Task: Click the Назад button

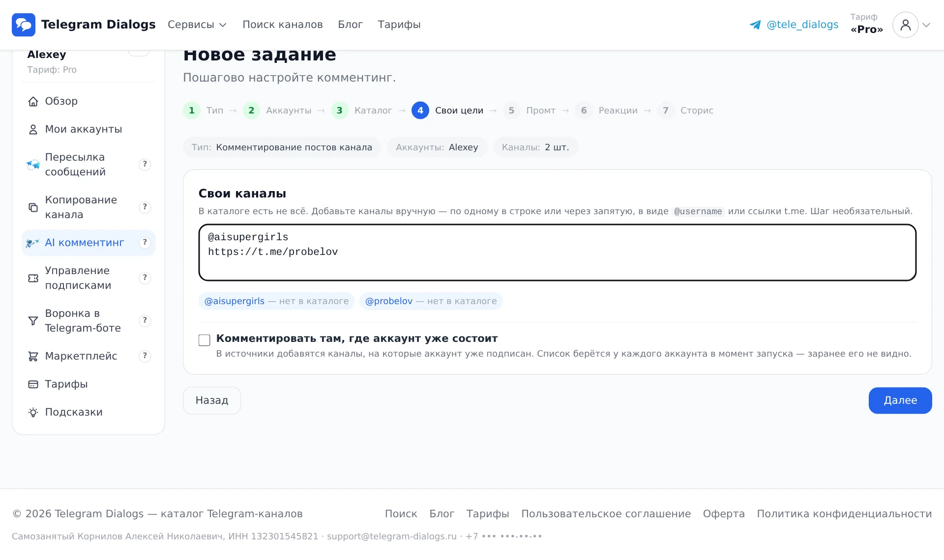Action: tap(212, 401)
